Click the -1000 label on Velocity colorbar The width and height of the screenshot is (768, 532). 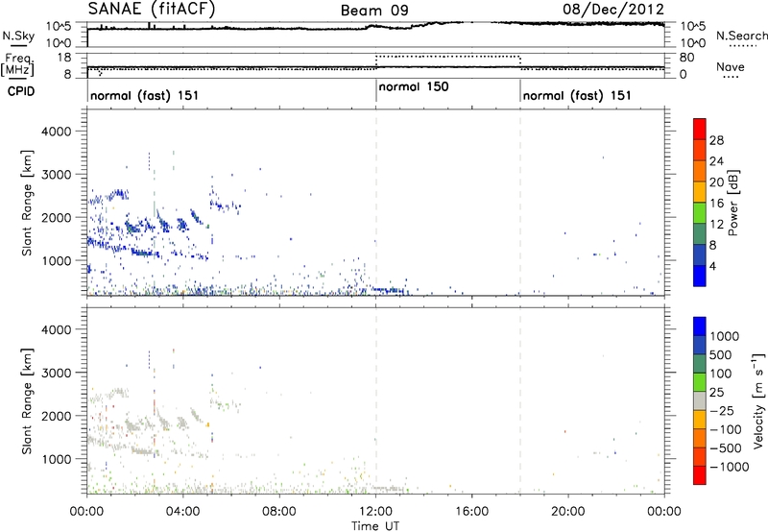(730, 467)
